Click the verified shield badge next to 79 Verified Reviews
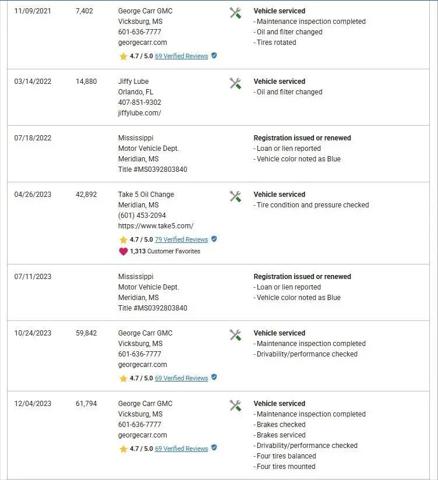This screenshot has height=480, width=438. click(214, 239)
